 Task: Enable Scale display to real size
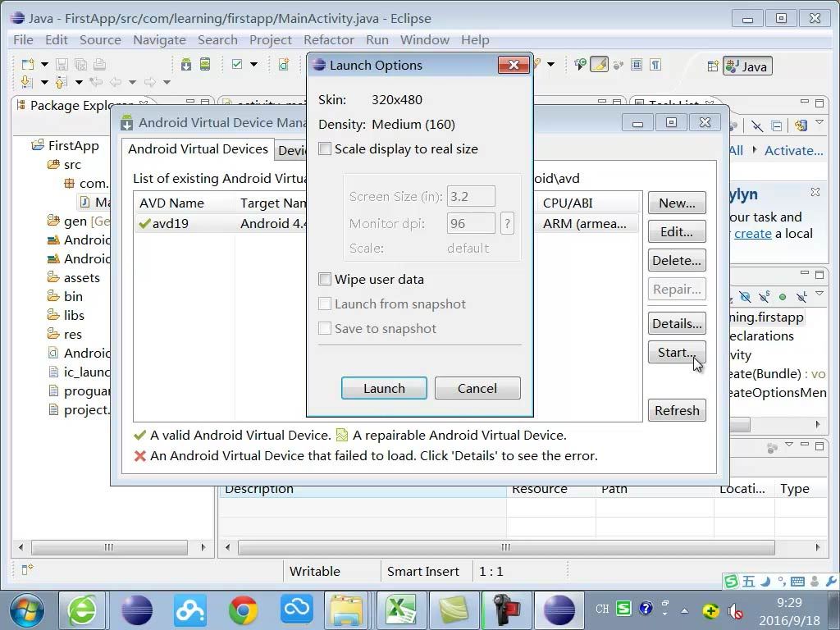tap(325, 148)
